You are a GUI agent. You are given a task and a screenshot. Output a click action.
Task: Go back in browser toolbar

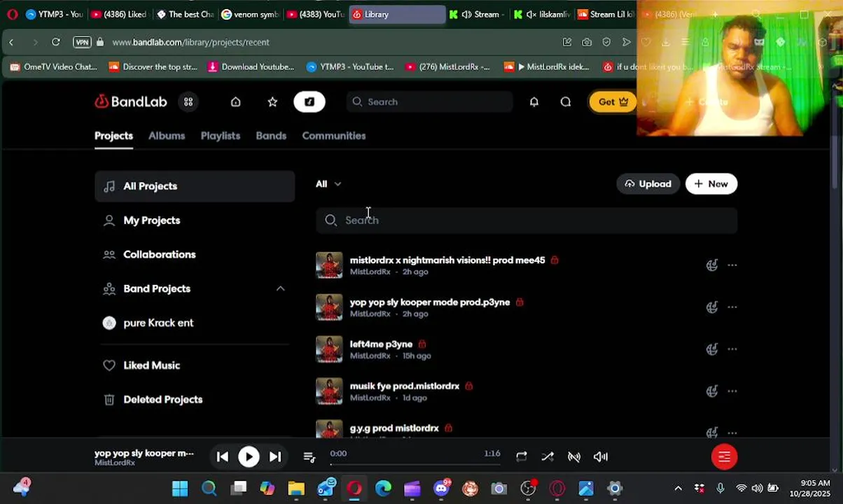(x=11, y=42)
